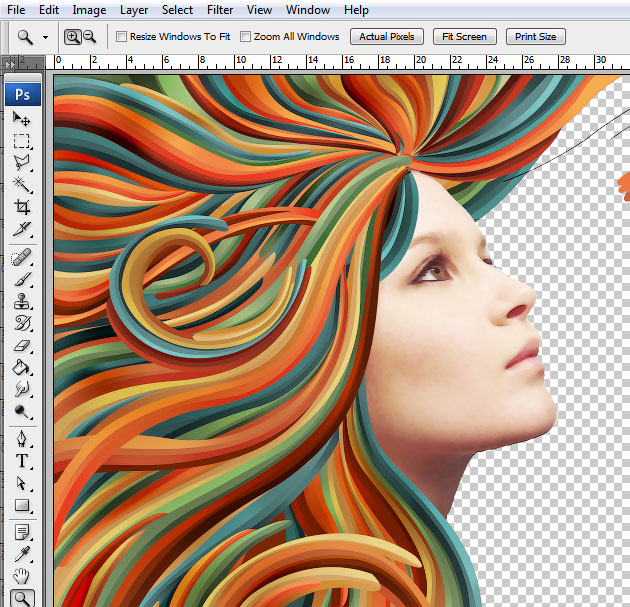Open the Image menu
The width and height of the screenshot is (630, 607).
pyautogui.click(x=89, y=10)
